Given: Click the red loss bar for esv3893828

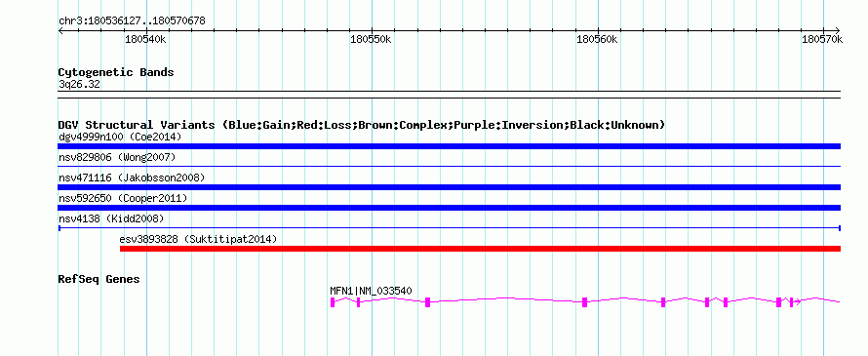Looking at the screenshot, I should pyautogui.click(x=480, y=249).
